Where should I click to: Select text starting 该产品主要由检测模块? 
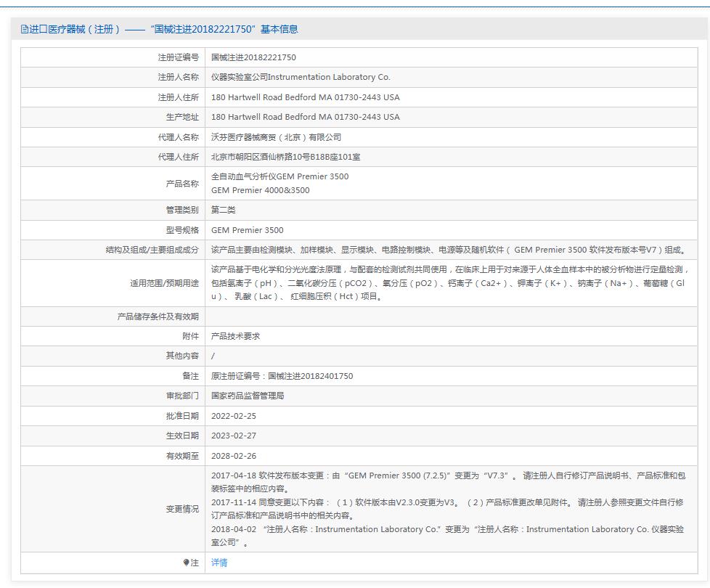(449, 250)
